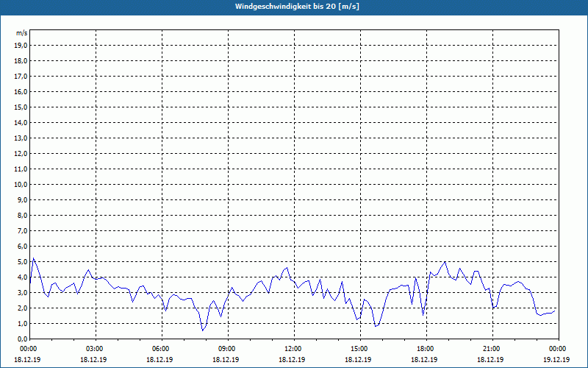This screenshot has height=368, width=588.
Task: Click the 09:00 time axis label
Action: tap(229, 349)
